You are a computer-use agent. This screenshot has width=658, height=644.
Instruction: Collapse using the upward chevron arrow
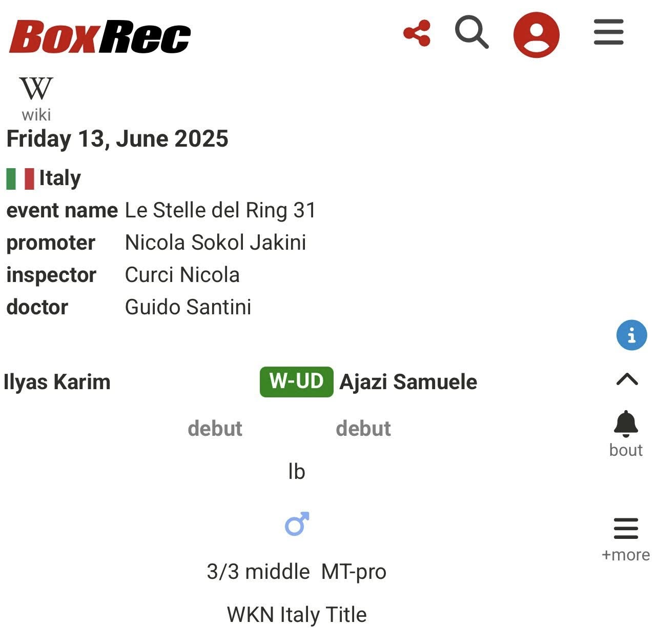627,379
